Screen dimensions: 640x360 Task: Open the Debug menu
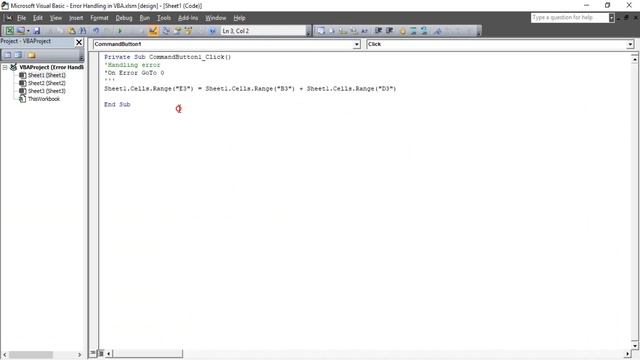(124, 18)
